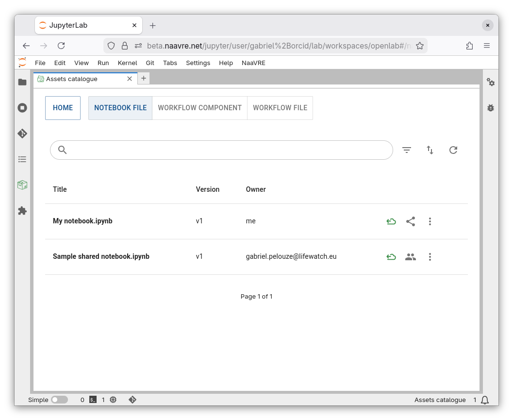Viewport: 513px width, 420px height.
Task: Open the running terminals and kernels panel
Action: [22, 108]
